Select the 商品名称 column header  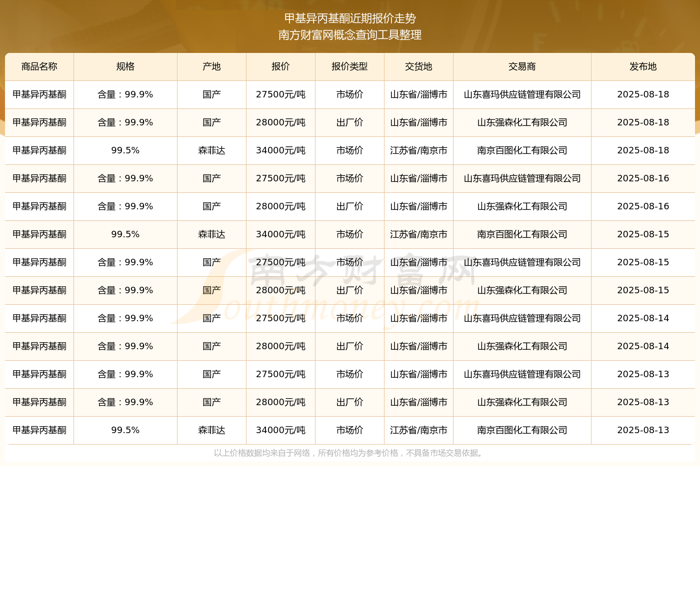coord(39,66)
